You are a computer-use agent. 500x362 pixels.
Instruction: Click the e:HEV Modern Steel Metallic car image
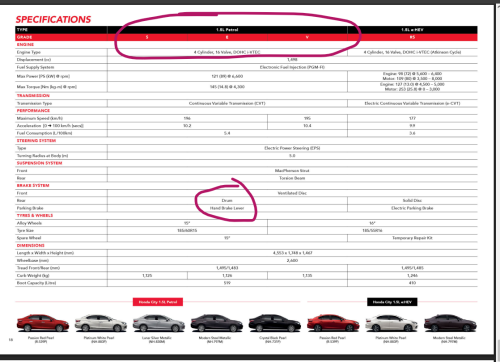click(x=450, y=323)
